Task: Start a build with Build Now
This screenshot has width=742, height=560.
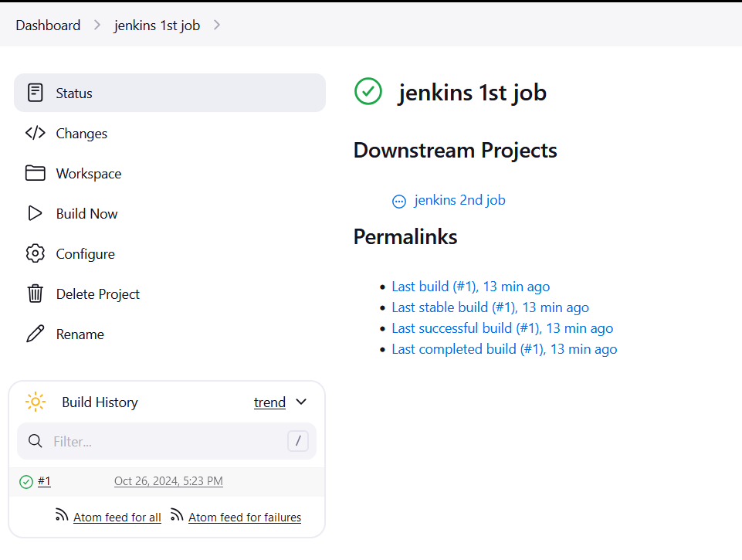Action: tap(86, 214)
